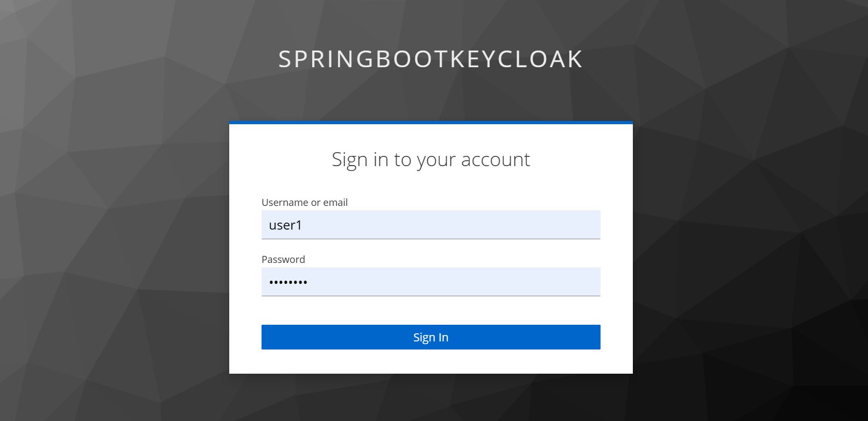Click the masked password dots
The image size is (868, 421).
click(x=288, y=282)
